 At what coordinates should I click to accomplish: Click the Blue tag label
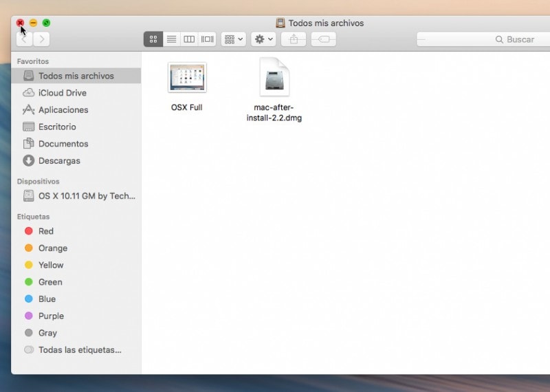pos(47,299)
